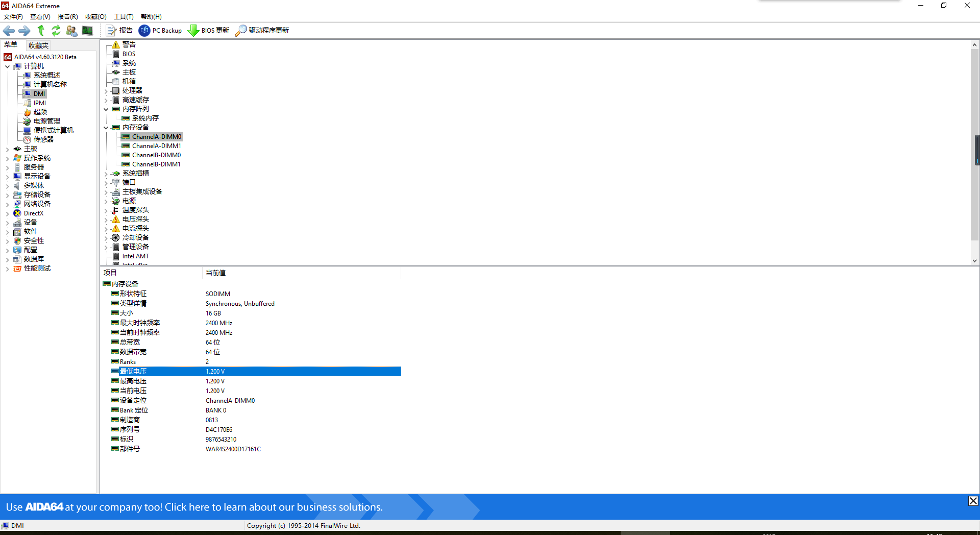
Task: Click the green up-level arrow icon
Action: click(41, 31)
